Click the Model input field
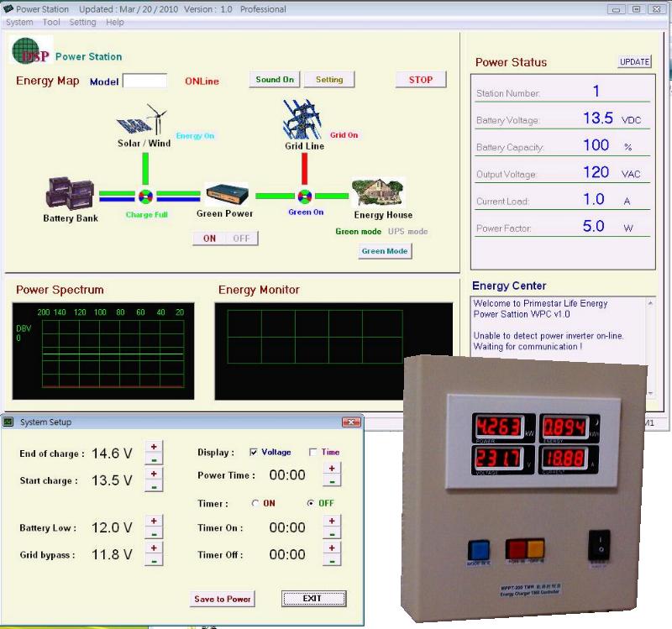672x629 pixels. [x=146, y=81]
